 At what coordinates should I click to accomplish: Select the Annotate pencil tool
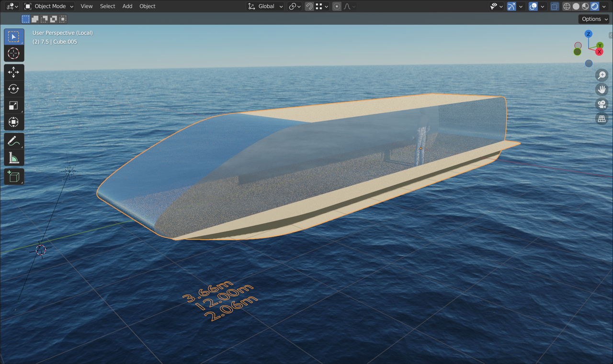pos(14,142)
